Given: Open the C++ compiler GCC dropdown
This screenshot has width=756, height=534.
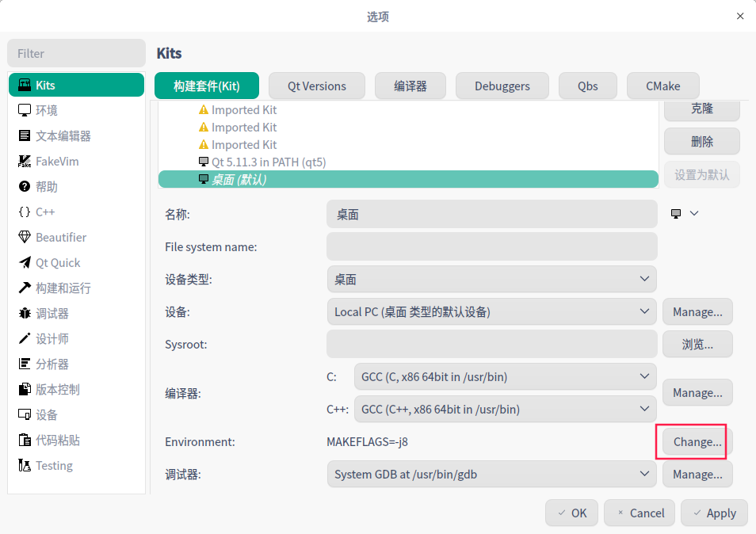Looking at the screenshot, I should (505, 410).
